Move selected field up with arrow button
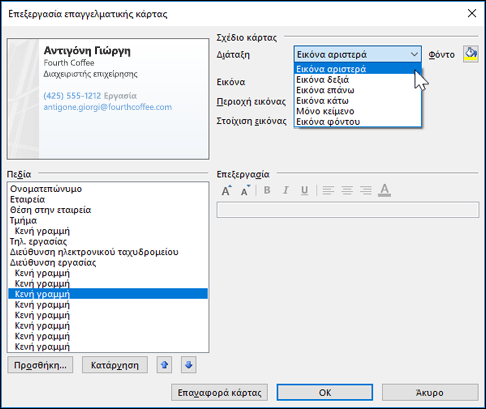 pyautogui.click(x=164, y=365)
